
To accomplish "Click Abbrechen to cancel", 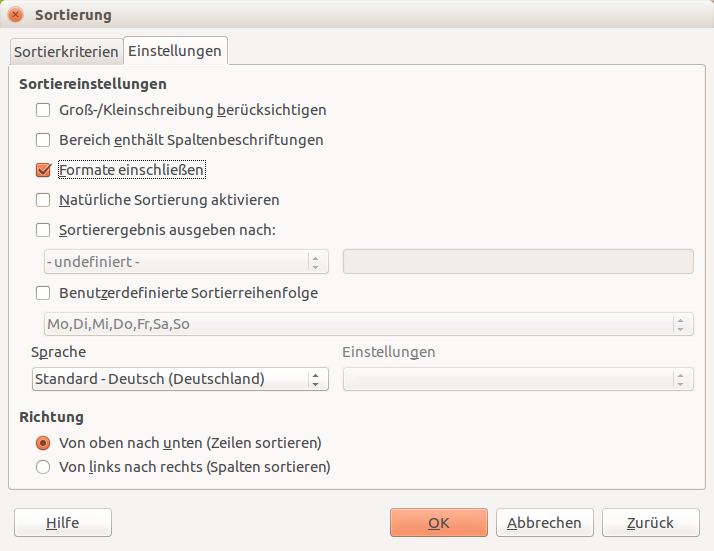I will click(545, 523).
